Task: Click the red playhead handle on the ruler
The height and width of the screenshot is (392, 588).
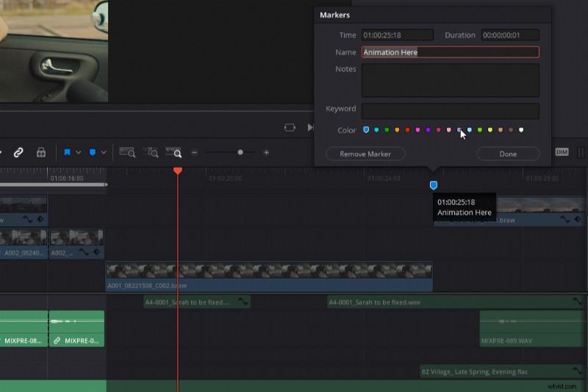Action: click(178, 171)
